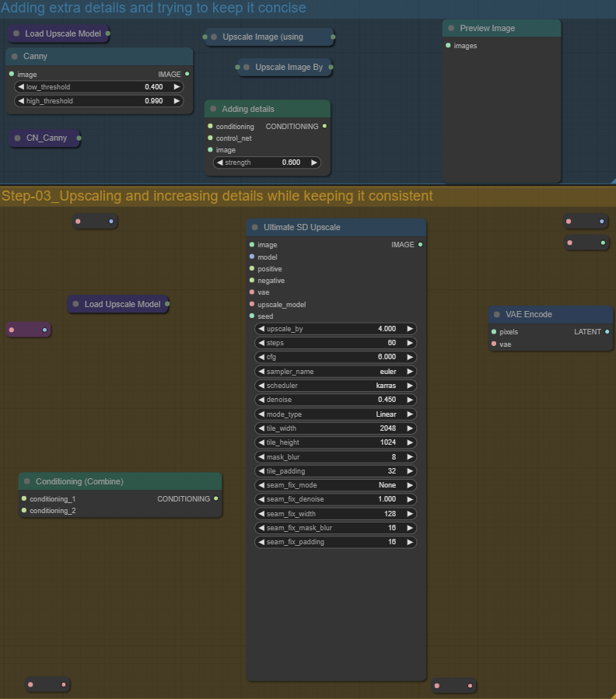Click the strength value field in Adding details
616x699 pixels.
pyautogui.click(x=267, y=163)
